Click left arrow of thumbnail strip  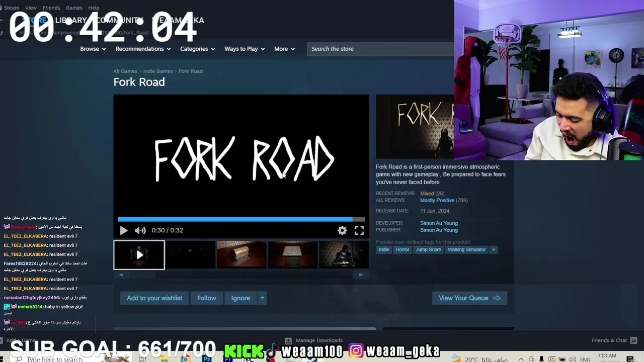pos(121,275)
